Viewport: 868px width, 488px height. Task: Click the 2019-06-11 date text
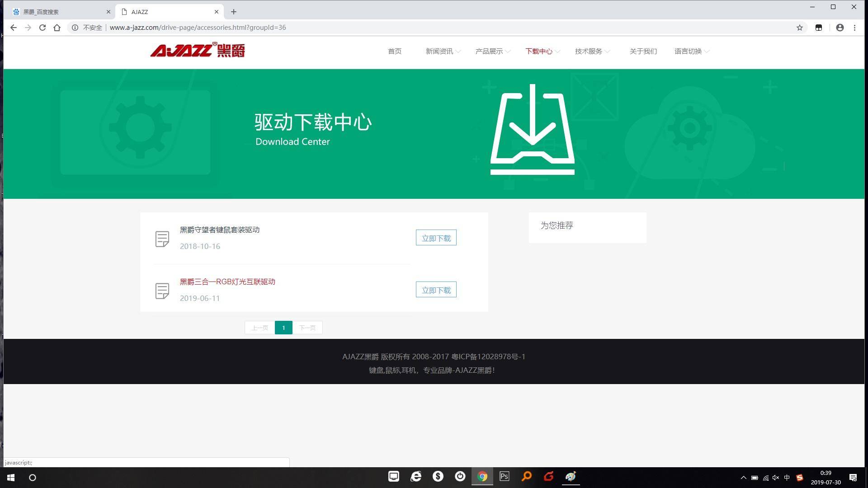[x=200, y=298]
